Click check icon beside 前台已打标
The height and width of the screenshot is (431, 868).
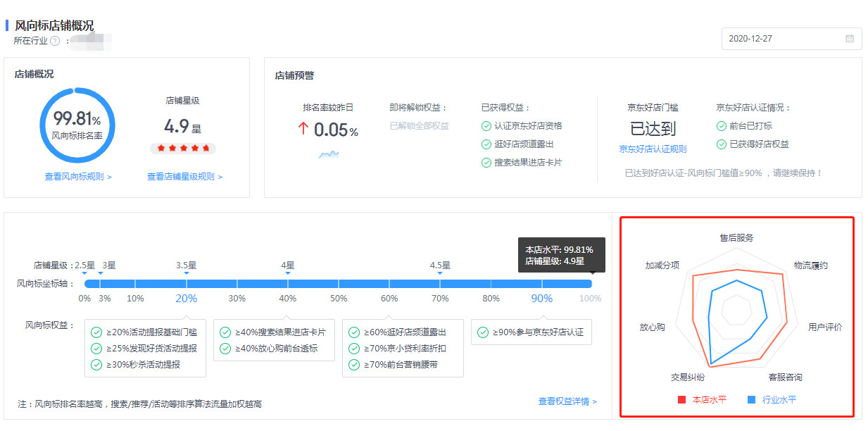click(722, 126)
